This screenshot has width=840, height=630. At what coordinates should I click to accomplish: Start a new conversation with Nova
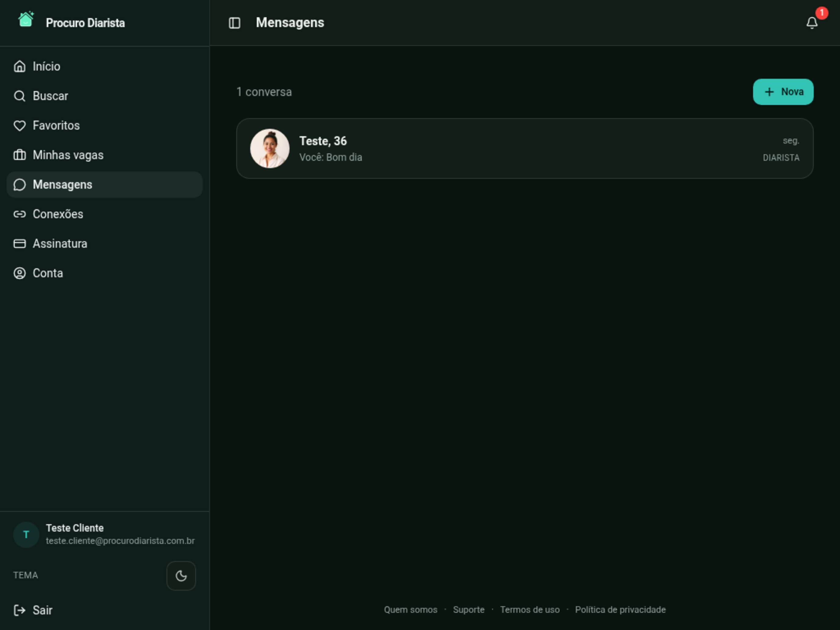[x=783, y=92]
